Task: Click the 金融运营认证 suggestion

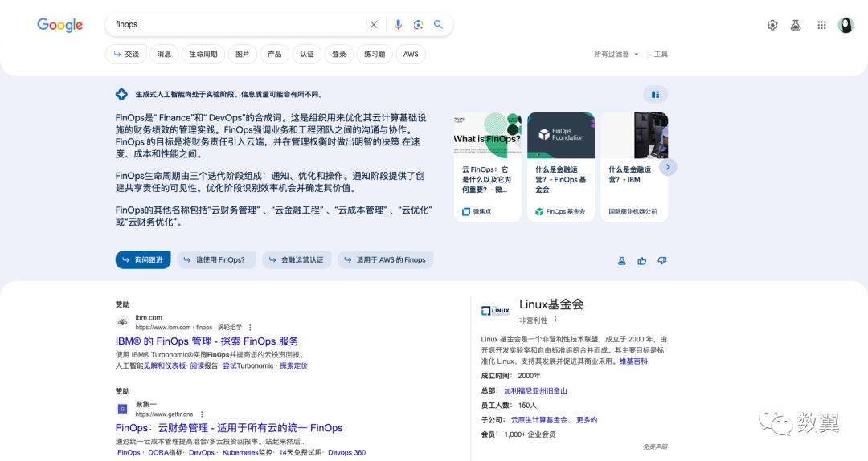Action: pos(297,260)
